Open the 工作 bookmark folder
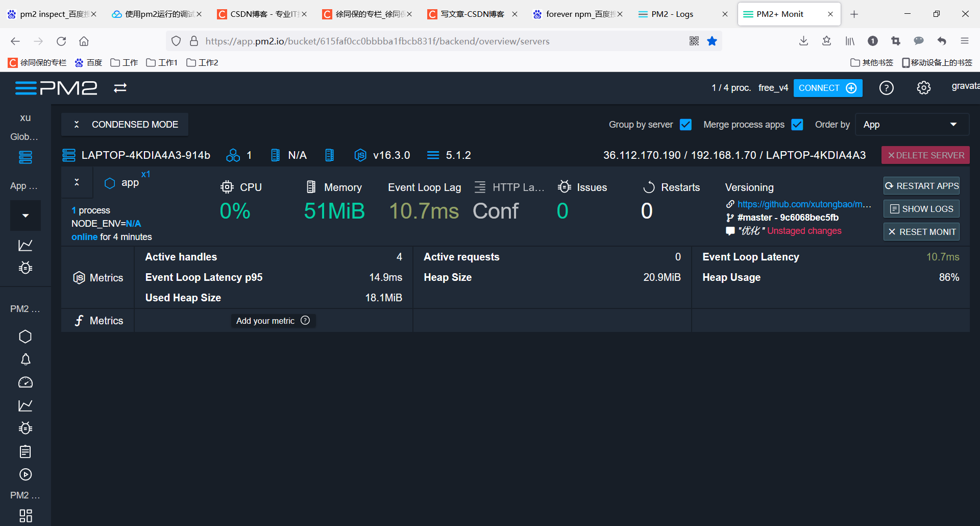The width and height of the screenshot is (980, 526). point(124,62)
